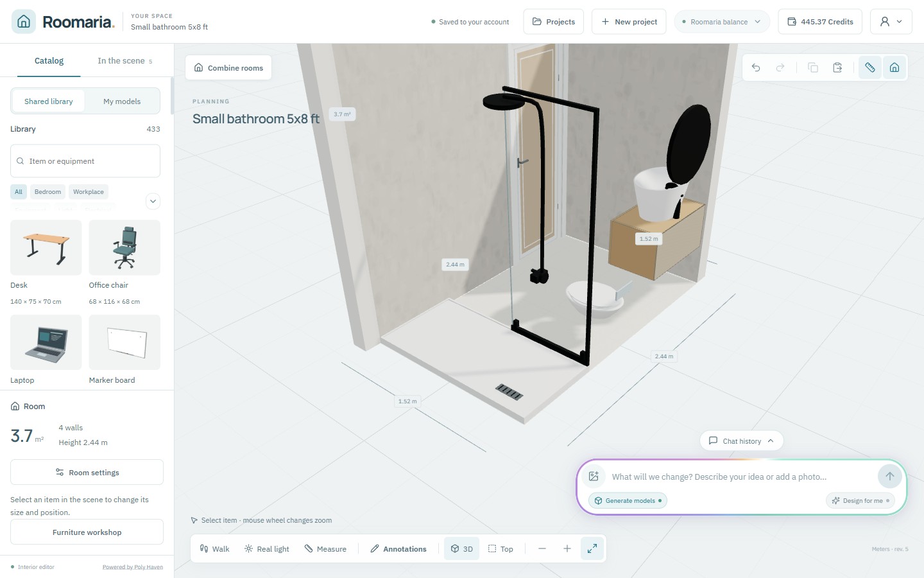Select the Desk thumbnail
Screen dimensions: 924x578
pyautogui.click(x=46, y=247)
